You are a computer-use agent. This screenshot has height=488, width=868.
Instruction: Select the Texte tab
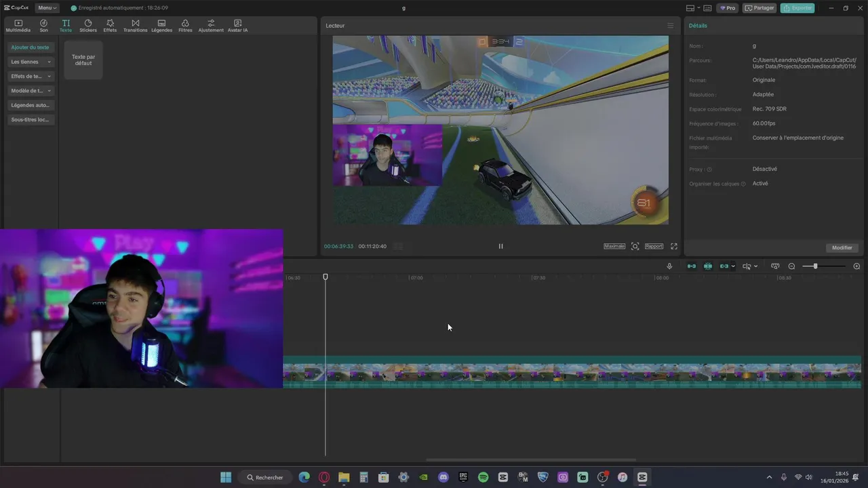[x=66, y=26]
